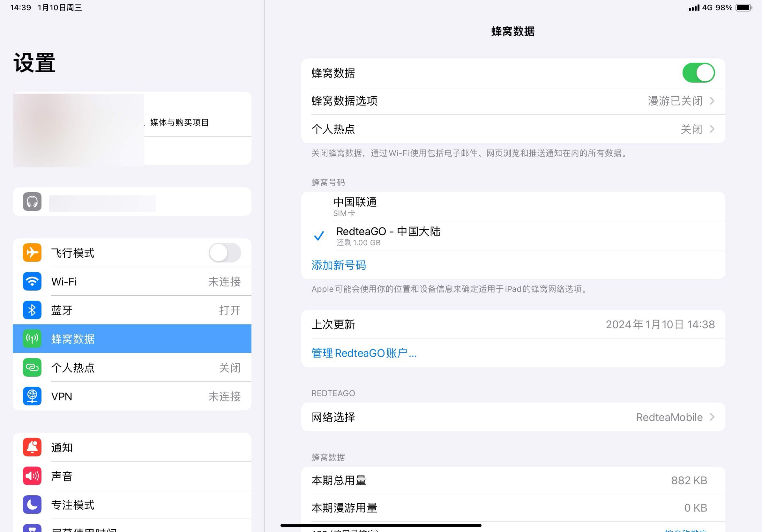The height and width of the screenshot is (532, 762).
Task: Tap the Personal Hotspot green link icon
Action: [x=32, y=367]
